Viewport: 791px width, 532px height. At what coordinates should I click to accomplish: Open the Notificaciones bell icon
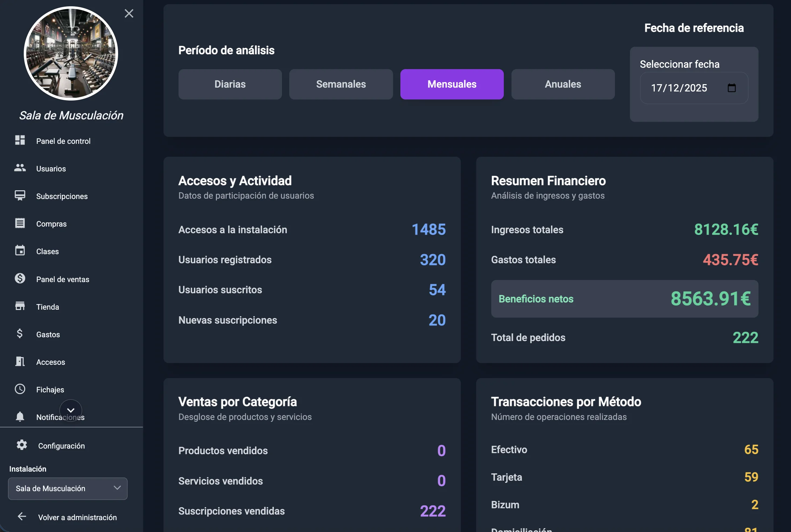pos(20,416)
